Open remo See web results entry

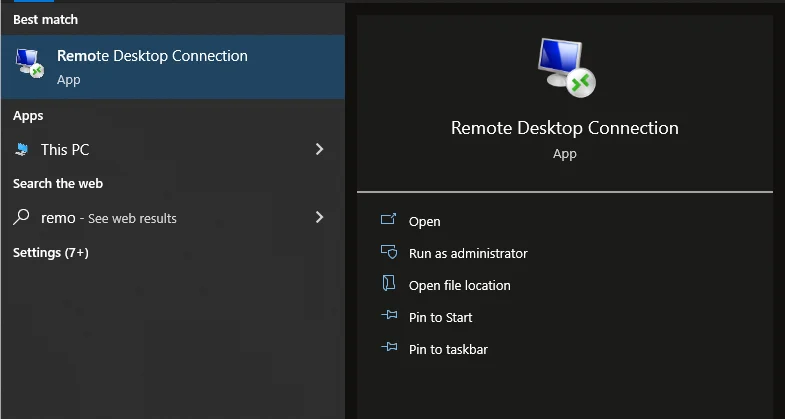[173, 218]
